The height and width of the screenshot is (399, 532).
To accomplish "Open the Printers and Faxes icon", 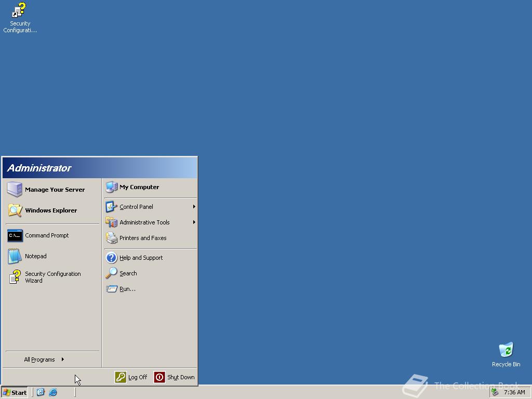I will 111,238.
